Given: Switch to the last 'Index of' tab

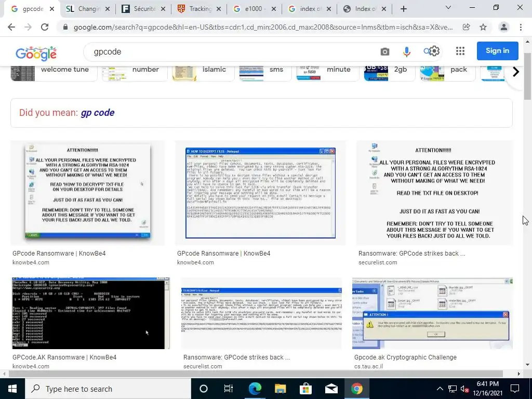Looking at the screenshot, I should (x=365, y=9).
